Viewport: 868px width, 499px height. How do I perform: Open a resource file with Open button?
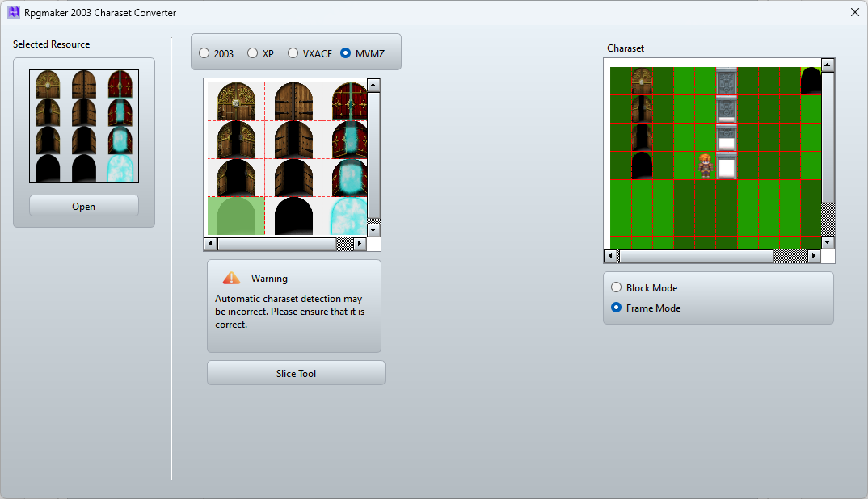pyautogui.click(x=83, y=206)
